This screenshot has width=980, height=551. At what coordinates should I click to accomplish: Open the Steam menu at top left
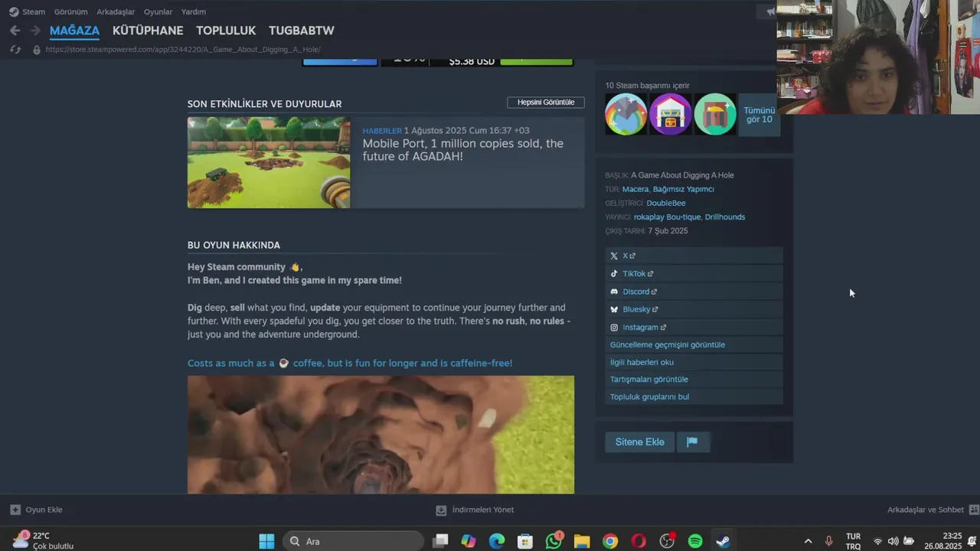[27, 11]
